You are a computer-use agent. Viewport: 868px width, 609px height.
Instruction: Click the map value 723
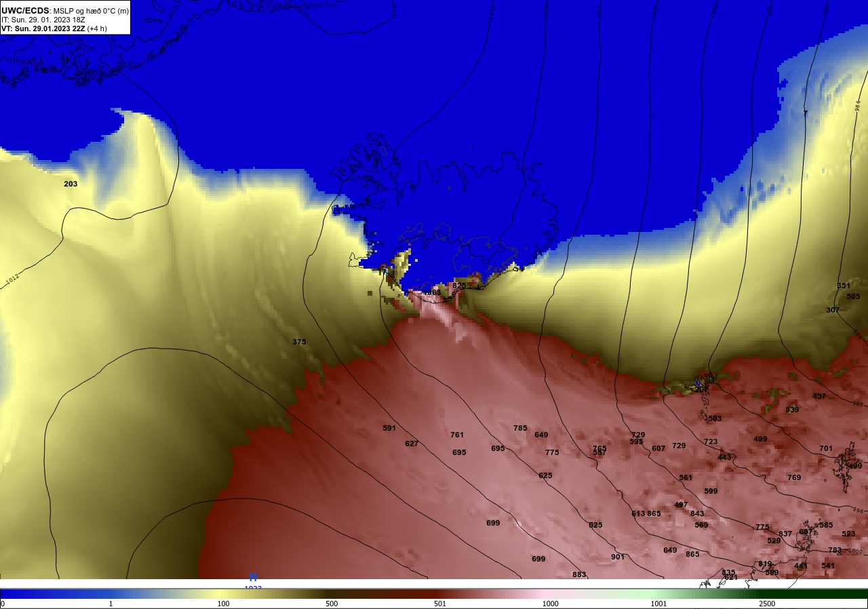coord(711,441)
